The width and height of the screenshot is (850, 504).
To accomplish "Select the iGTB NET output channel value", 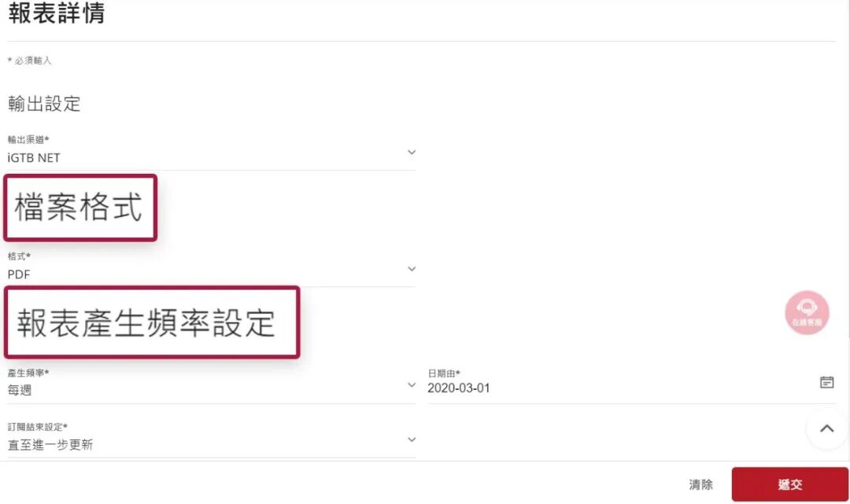I will tap(34, 158).
